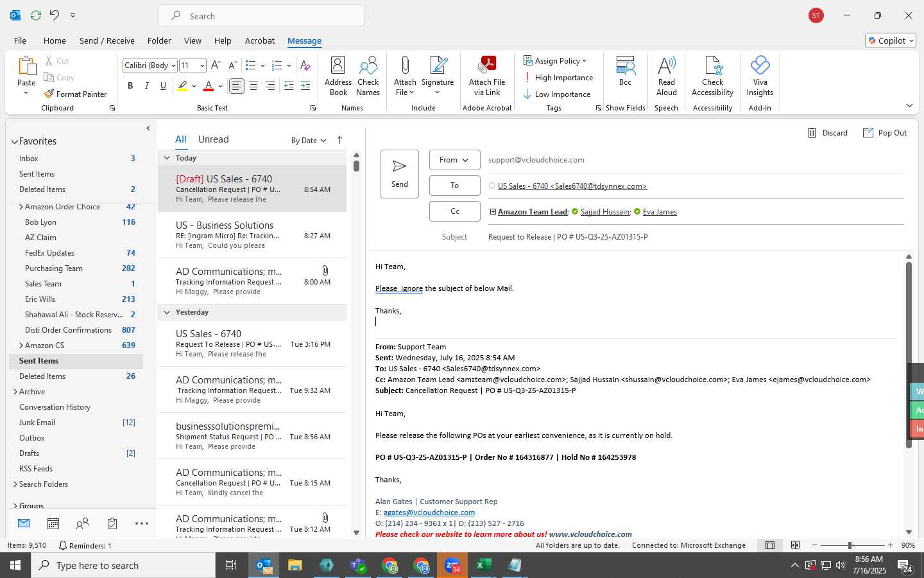The width and height of the screenshot is (924, 578).
Task: Click the Search box at top
Action: [262, 16]
